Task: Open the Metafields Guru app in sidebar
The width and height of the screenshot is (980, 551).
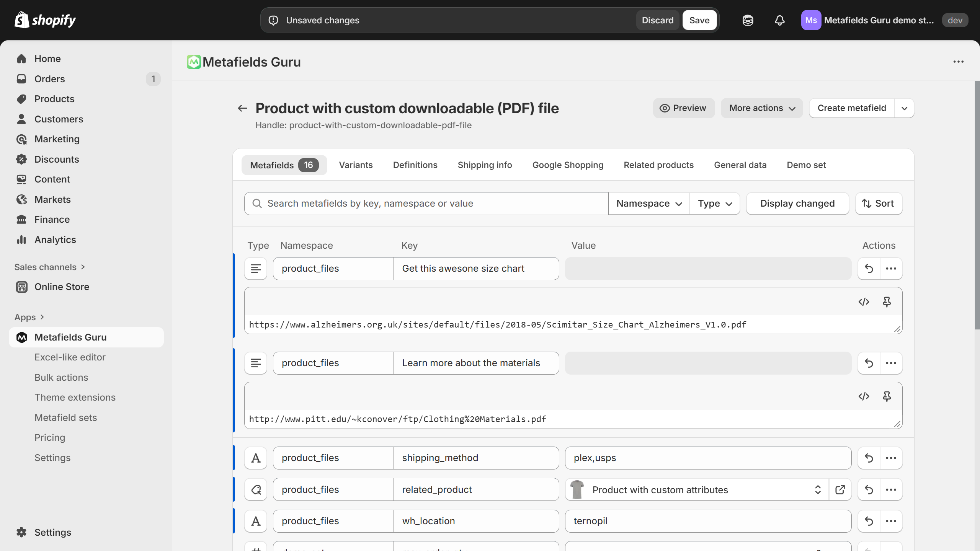Action: 70,337
